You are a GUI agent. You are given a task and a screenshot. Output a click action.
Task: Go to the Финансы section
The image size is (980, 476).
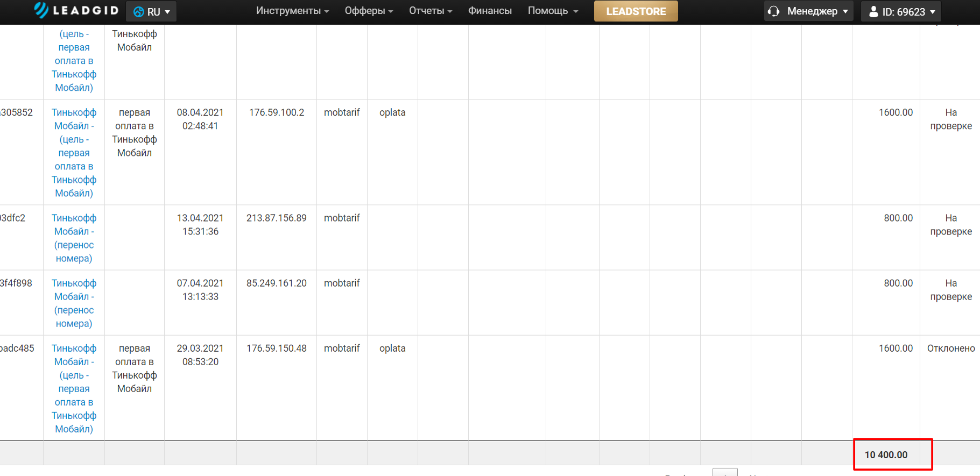pyautogui.click(x=490, y=11)
